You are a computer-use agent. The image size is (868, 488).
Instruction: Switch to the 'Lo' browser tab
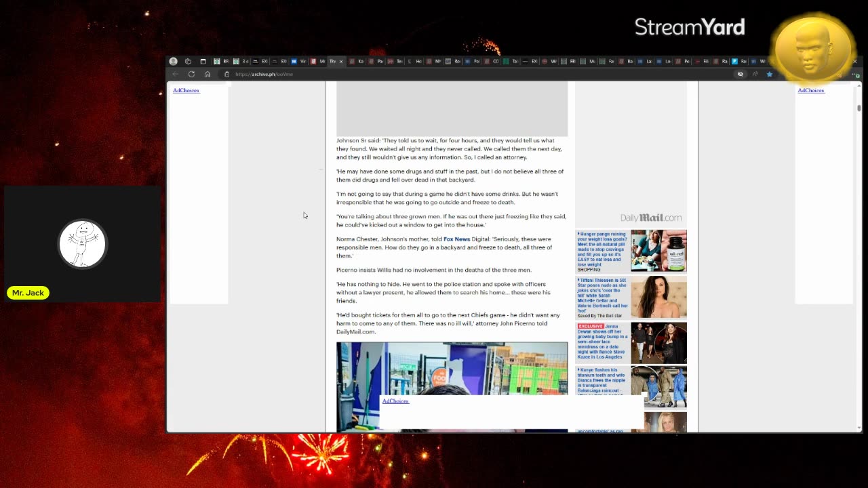coord(663,61)
